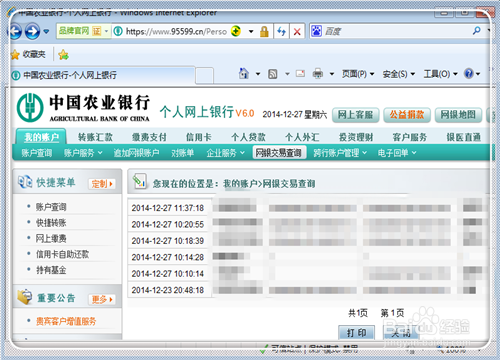Click the magnifier search icon
500x360 pixels.
tap(477, 31)
